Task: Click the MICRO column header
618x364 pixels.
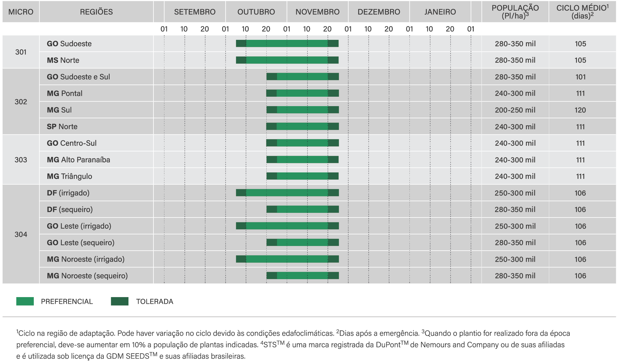Action: pos(21,12)
